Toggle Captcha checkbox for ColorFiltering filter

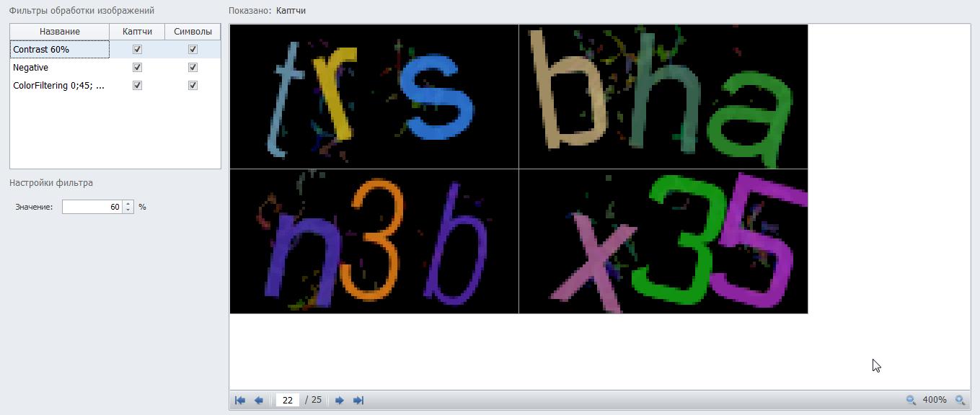coord(138,85)
